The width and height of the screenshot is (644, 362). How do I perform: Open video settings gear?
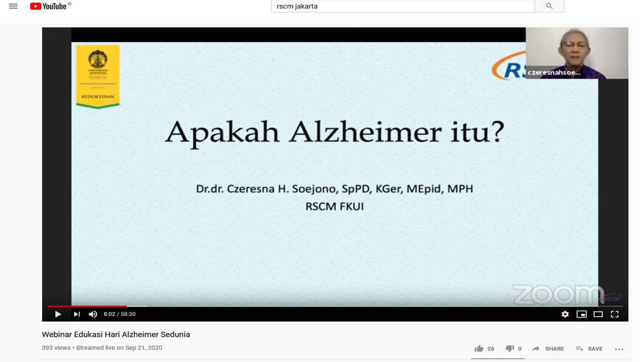click(x=565, y=314)
